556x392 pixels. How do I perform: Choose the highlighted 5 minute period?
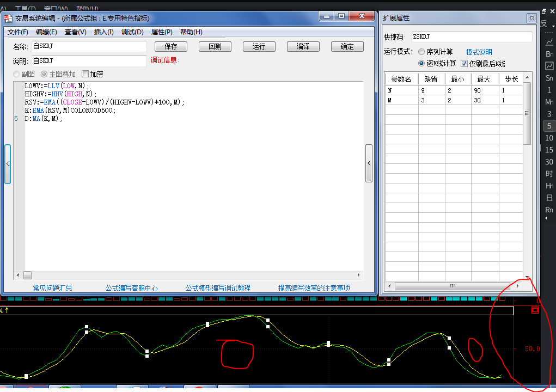(549, 126)
